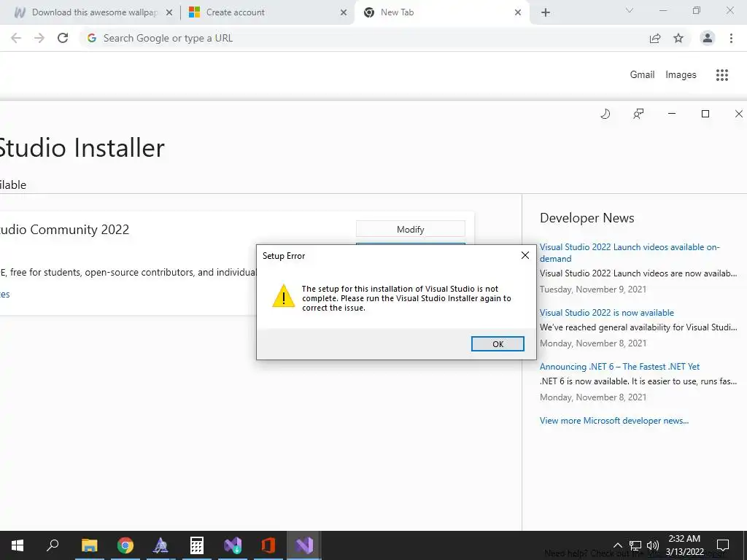Click the Modify button for Visual Studio Community

click(x=410, y=229)
